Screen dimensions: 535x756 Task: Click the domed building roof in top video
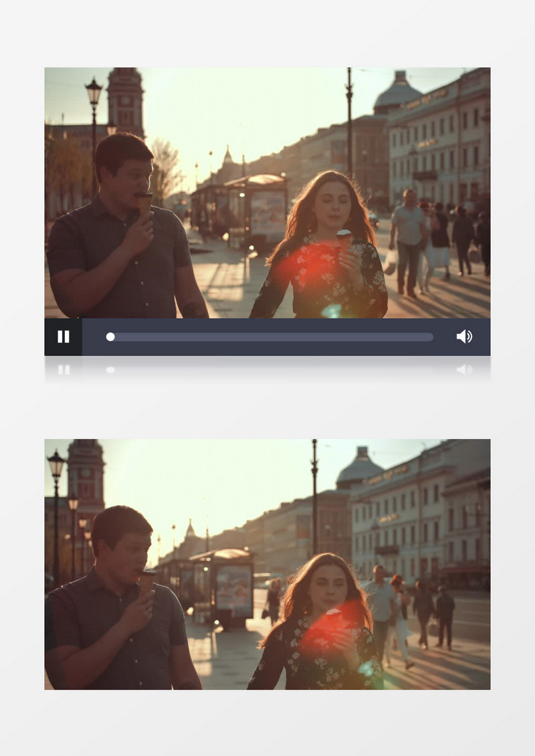(x=397, y=92)
